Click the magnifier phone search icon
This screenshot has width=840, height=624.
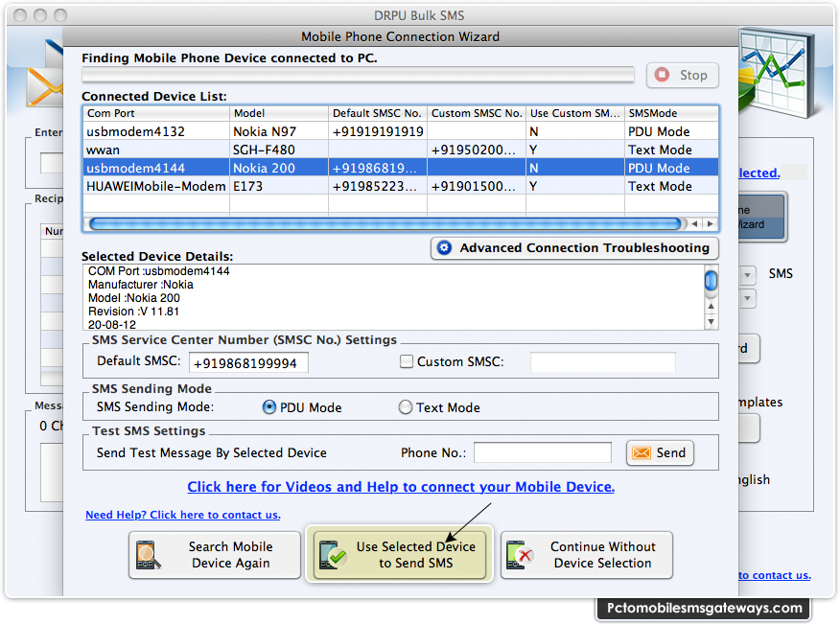point(148,555)
